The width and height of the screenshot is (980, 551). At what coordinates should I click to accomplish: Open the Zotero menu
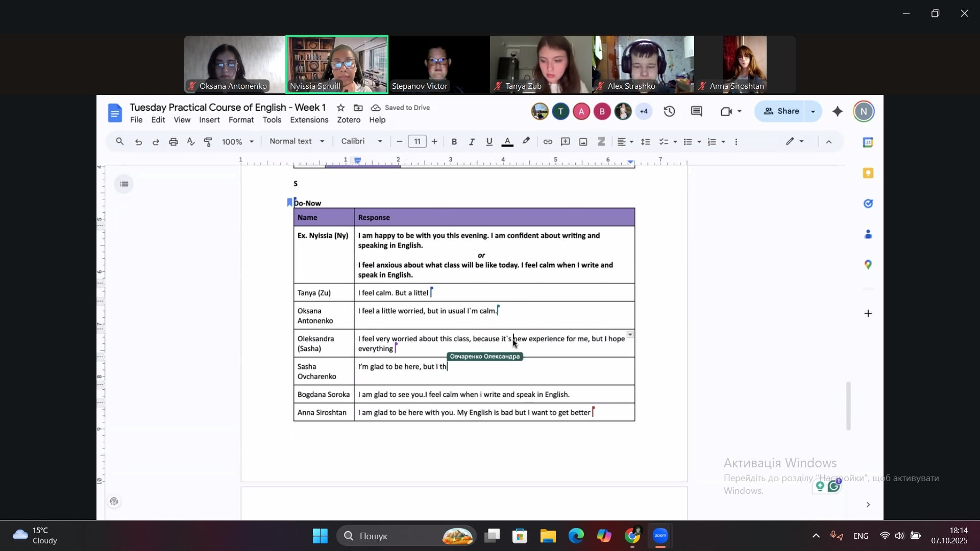pos(349,120)
